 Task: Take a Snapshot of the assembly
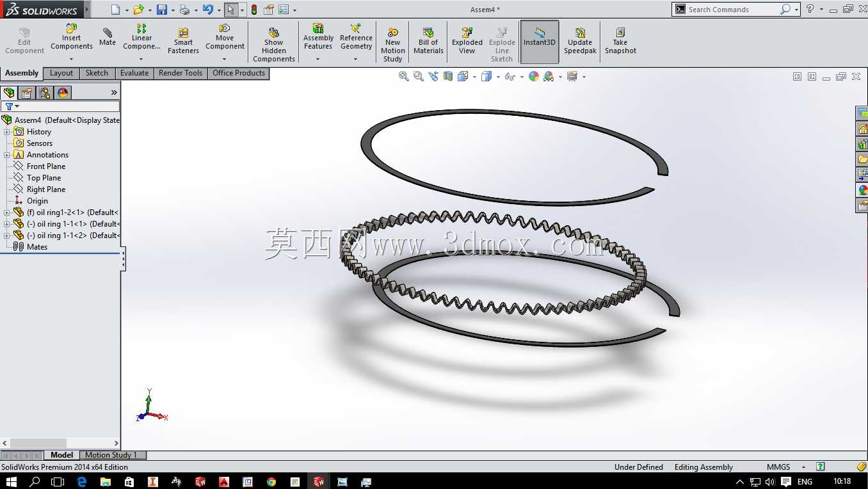pos(620,42)
